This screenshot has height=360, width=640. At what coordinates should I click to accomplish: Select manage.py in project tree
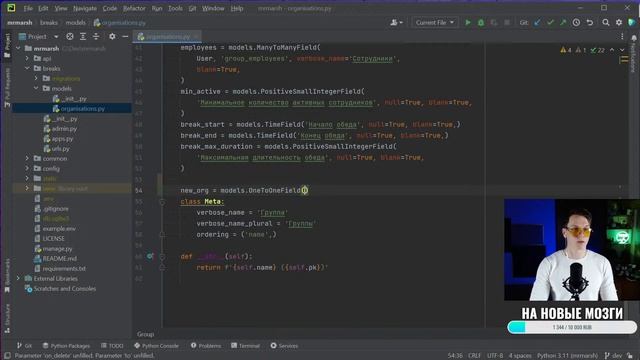coord(57,249)
